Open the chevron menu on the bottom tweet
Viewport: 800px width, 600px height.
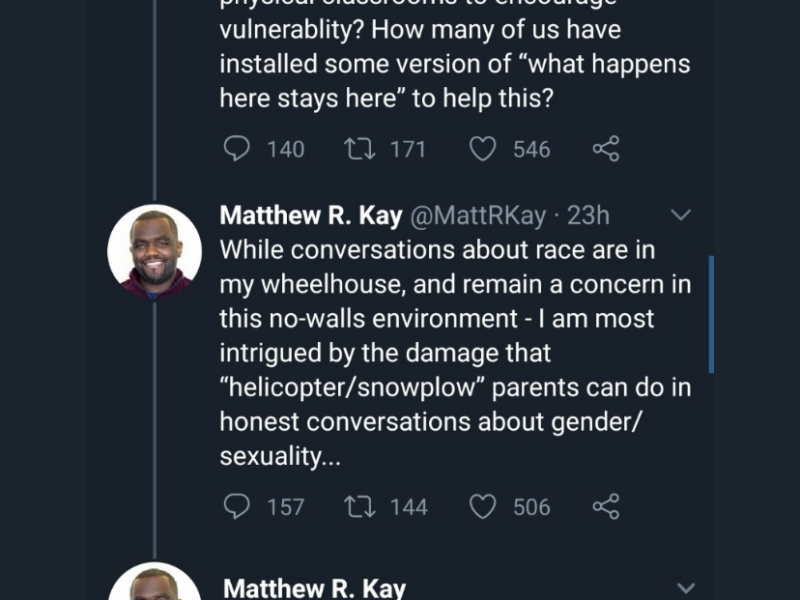coord(685,588)
